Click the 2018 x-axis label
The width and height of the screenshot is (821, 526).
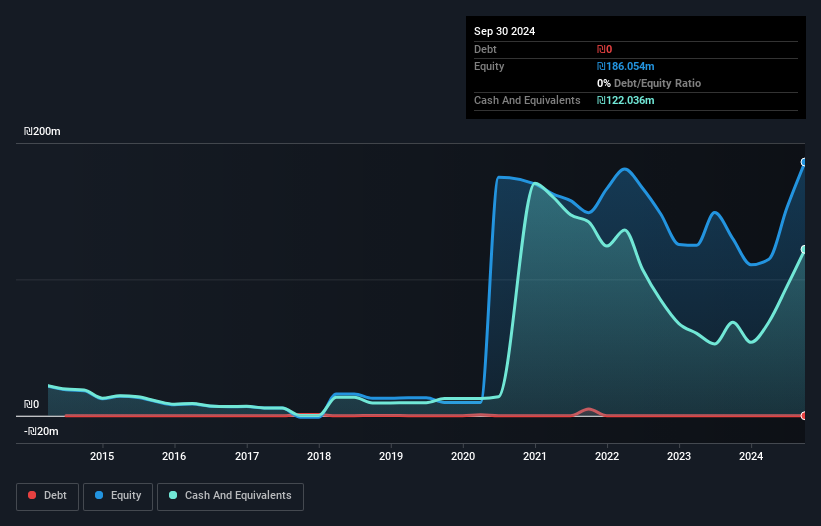pos(319,456)
